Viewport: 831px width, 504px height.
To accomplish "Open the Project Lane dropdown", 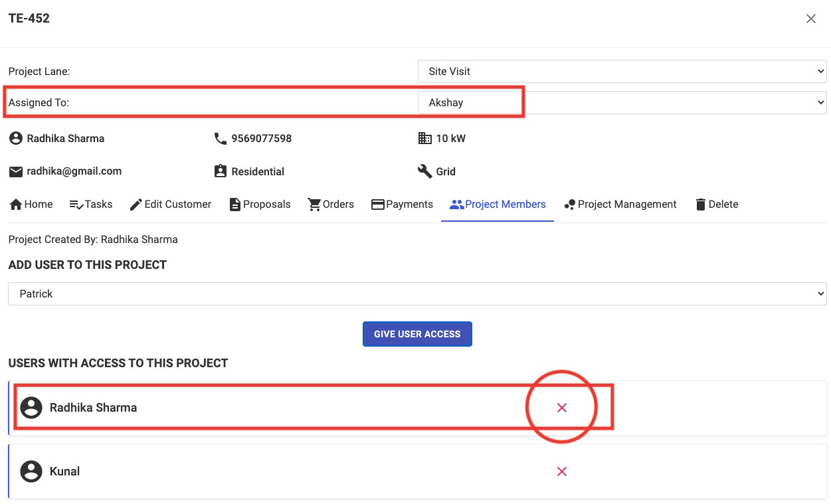I will [622, 72].
